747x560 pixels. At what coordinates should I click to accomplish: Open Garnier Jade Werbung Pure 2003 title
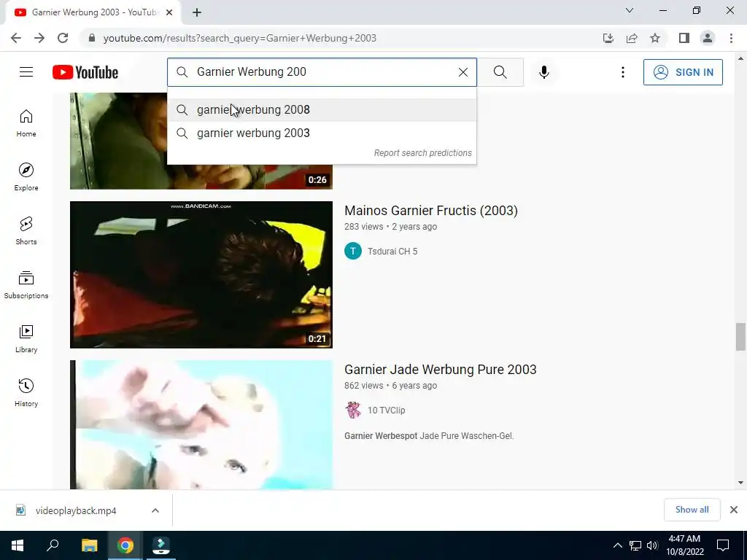[440, 370]
